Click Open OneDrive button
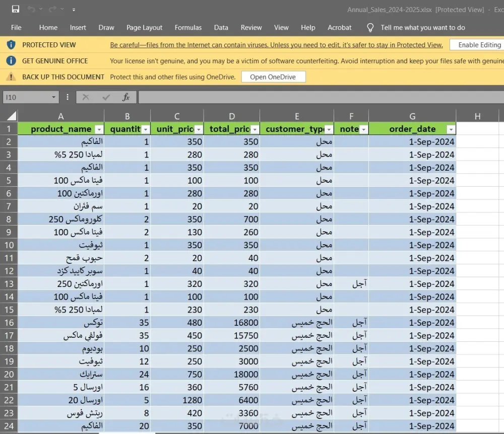Screen dimensions: 504x434 pyautogui.click(x=273, y=77)
